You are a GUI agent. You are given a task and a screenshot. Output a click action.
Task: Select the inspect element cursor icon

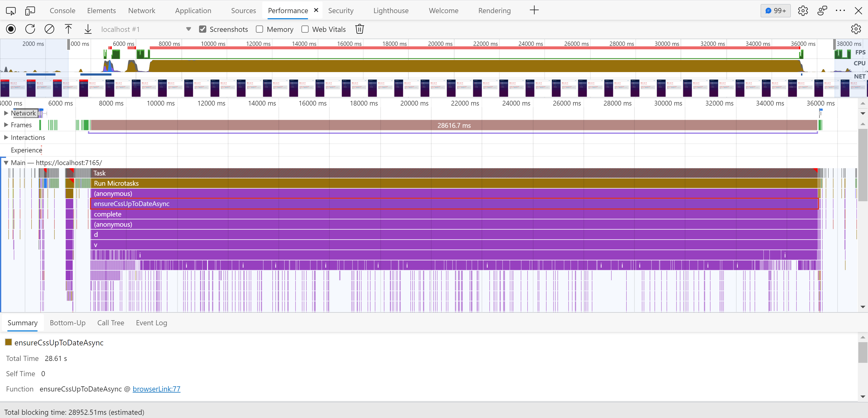tap(10, 10)
